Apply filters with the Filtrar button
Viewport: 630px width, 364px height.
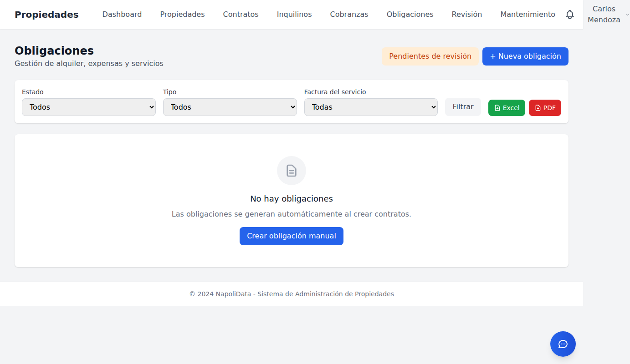point(463,106)
